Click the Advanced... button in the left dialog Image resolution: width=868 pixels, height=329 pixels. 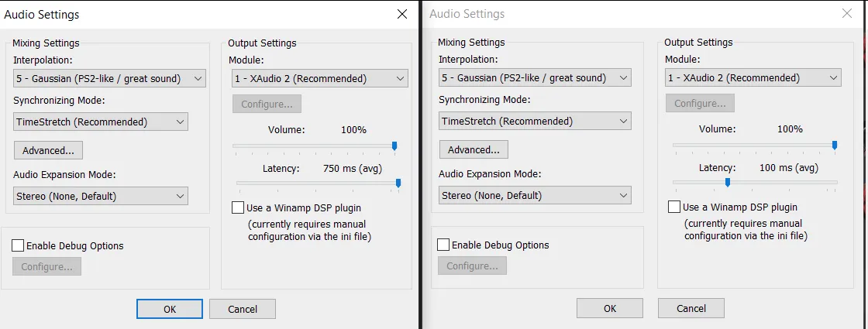48,150
